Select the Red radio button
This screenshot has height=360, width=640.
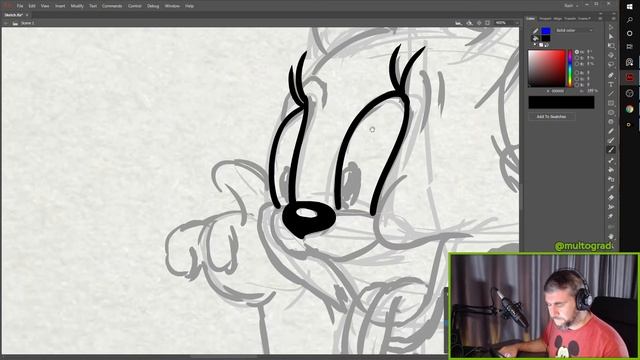pos(577,72)
